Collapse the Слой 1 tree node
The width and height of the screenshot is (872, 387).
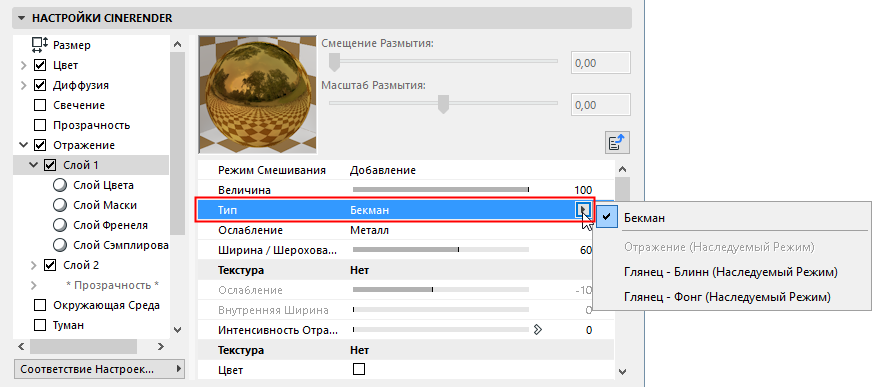[33, 165]
